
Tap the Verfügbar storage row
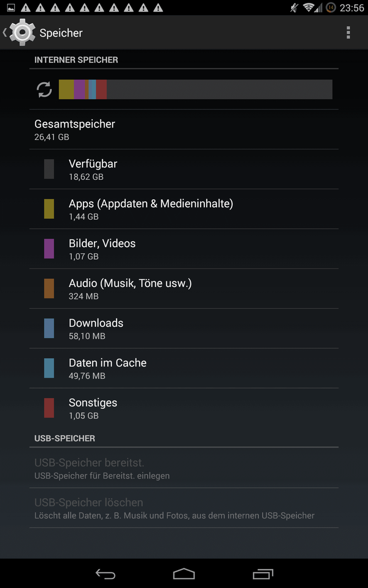point(184,169)
